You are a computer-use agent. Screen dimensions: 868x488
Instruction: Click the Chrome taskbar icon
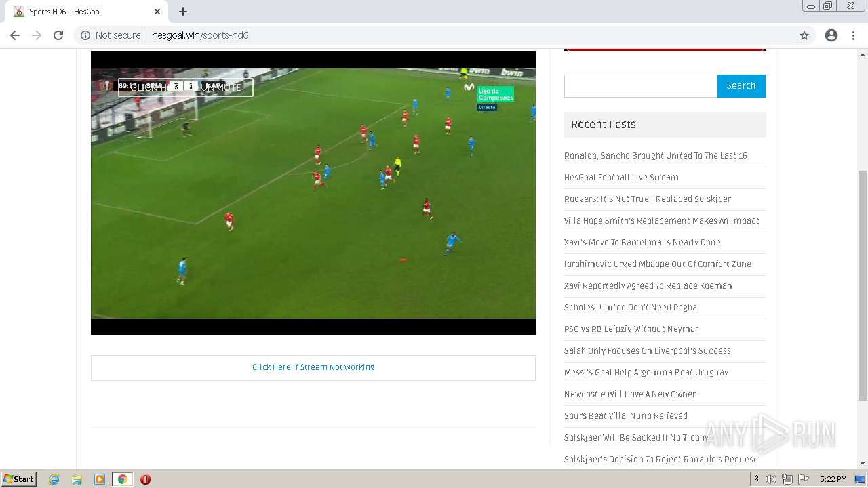point(122,479)
